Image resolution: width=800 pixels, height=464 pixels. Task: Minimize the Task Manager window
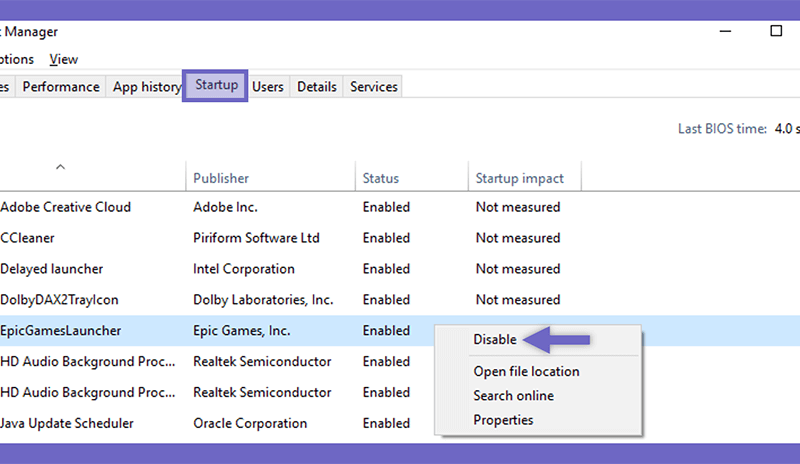[725, 31]
